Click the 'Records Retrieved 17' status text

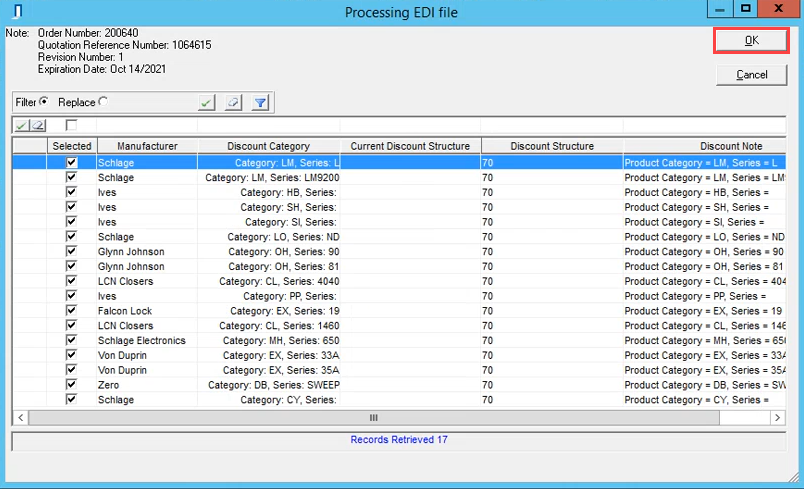(399, 439)
